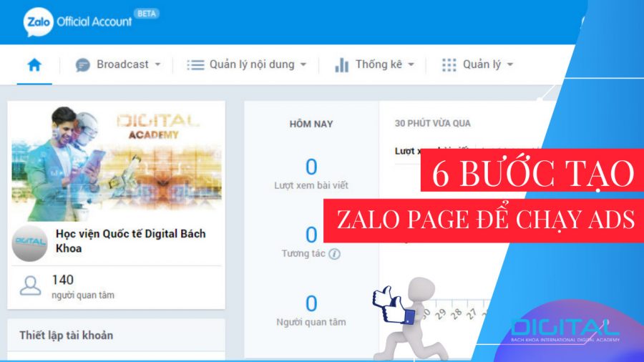Click the HÔM NAY heading
Viewport: 644px width, 362px height.
(311, 124)
